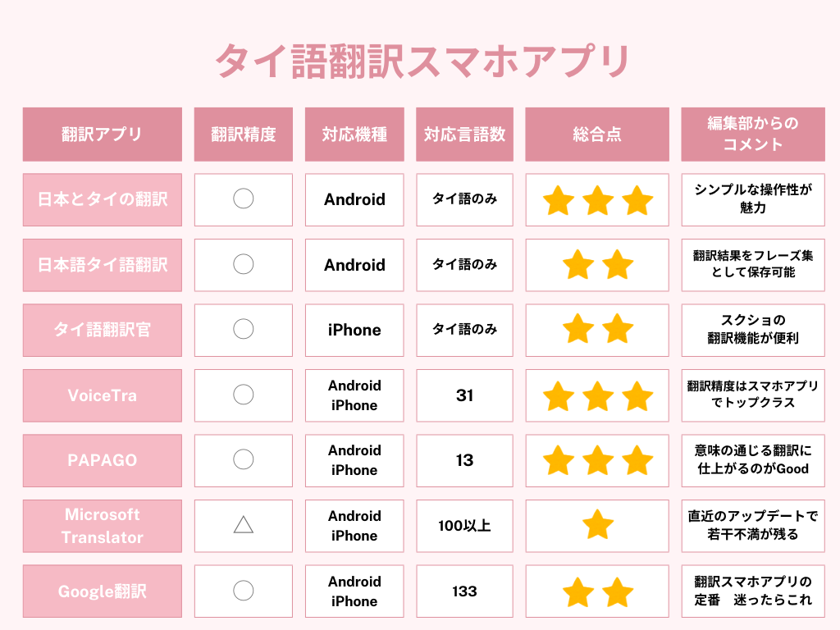Click the circle icon in the 日本とタイの翻訳 row
840x630 pixels.
tap(244, 199)
